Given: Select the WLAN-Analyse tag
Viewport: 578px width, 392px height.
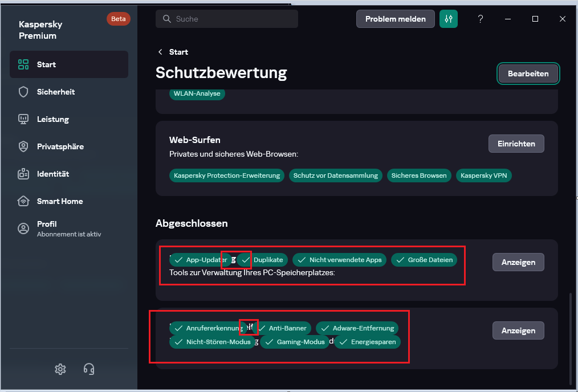Looking at the screenshot, I should (197, 93).
